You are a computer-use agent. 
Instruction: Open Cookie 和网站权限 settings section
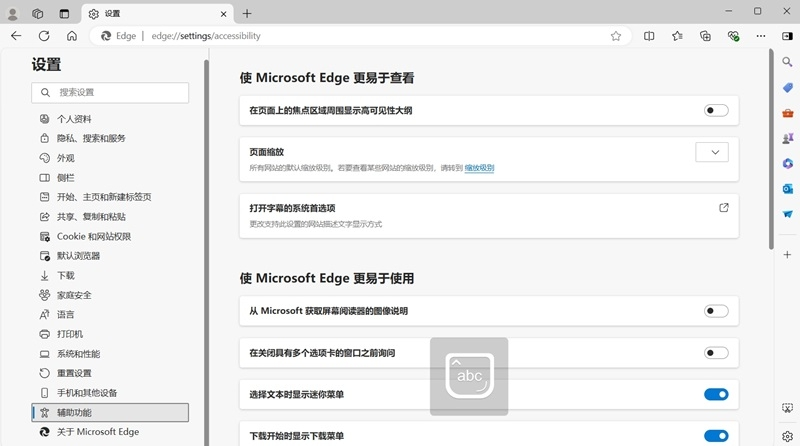[110, 236]
